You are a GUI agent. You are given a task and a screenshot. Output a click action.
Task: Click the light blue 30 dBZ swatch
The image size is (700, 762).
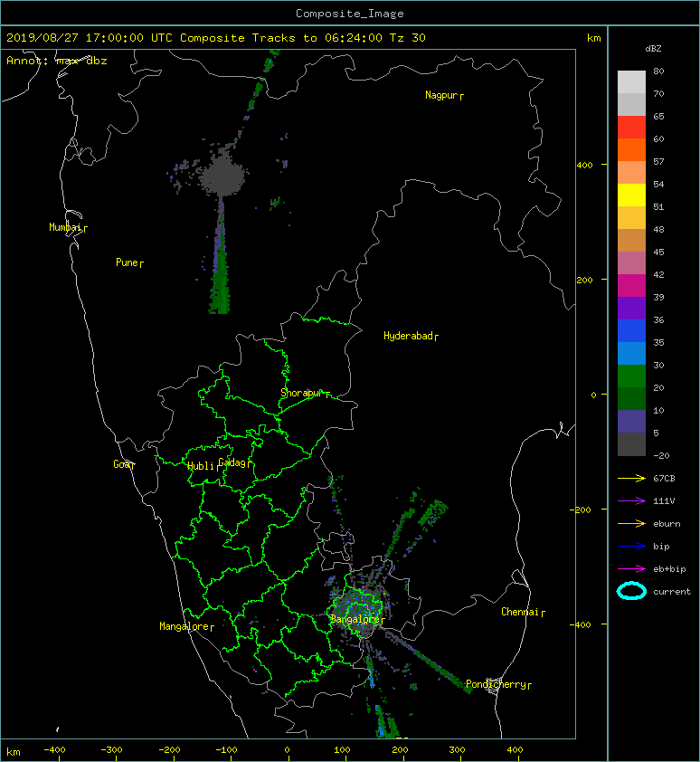point(631,353)
